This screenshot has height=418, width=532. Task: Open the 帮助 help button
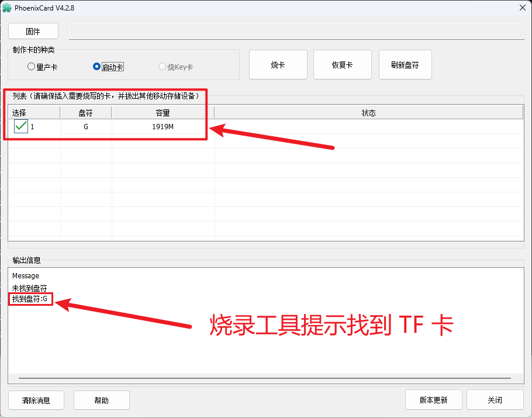pos(101,400)
